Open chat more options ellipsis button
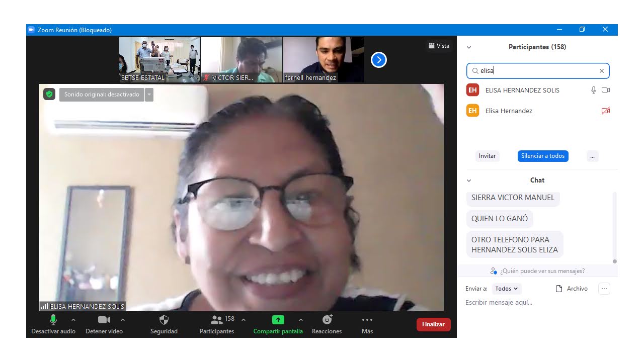644x362 pixels. coord(604,289)
